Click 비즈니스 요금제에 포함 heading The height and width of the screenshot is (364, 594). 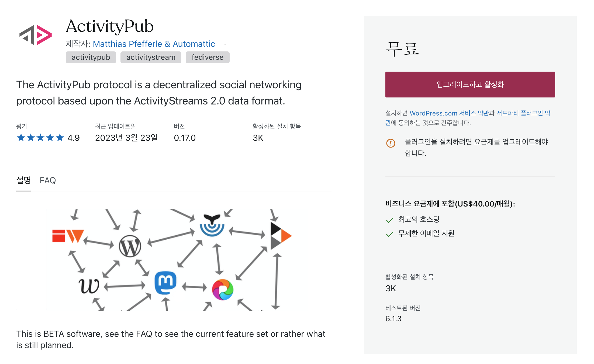[x=450, y=204]
